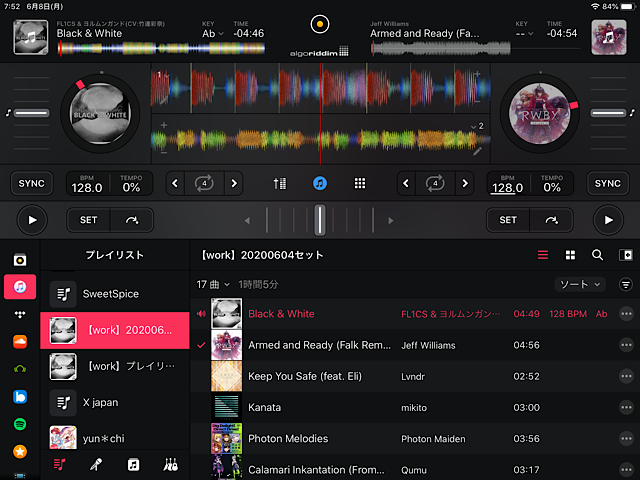Image resolution: width=640 pixels, height=480 pixels.
Task: Show the playlists tab at bottom left
Action: coord(59,464)
